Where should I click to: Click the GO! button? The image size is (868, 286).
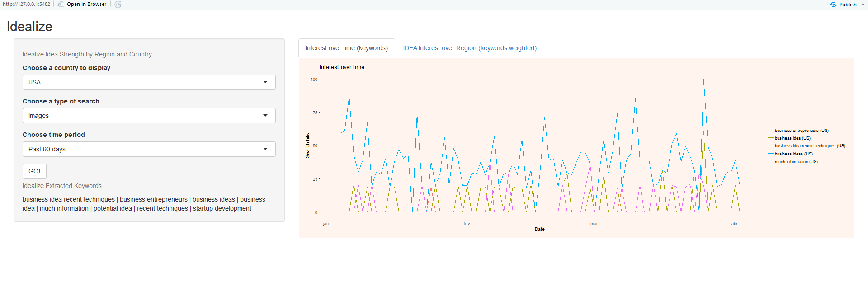34,171
